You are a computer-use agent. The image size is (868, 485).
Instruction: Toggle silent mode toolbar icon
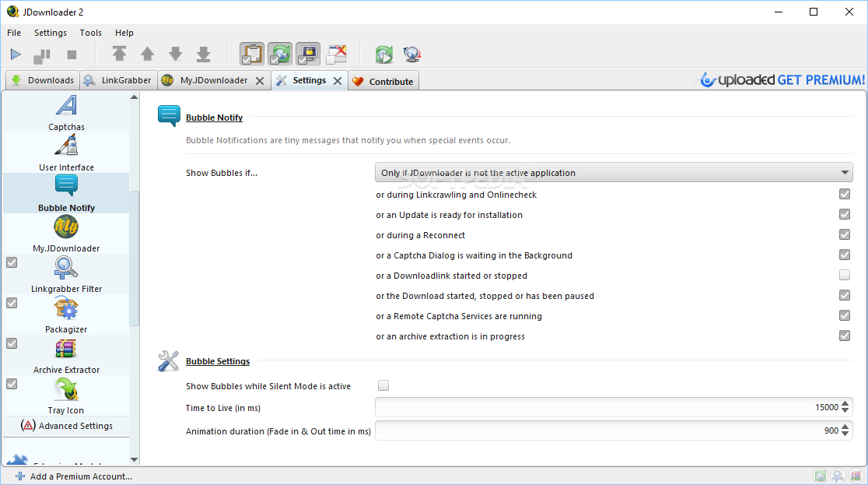[x=337, y=54]
